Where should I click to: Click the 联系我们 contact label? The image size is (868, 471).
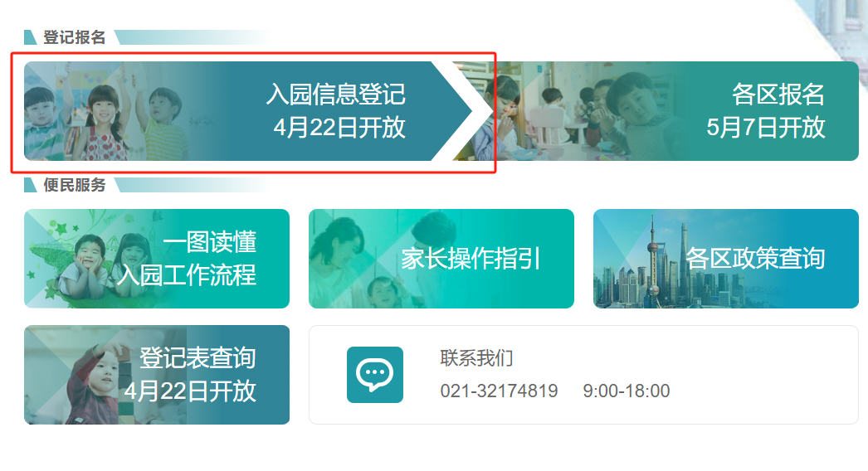476,358
